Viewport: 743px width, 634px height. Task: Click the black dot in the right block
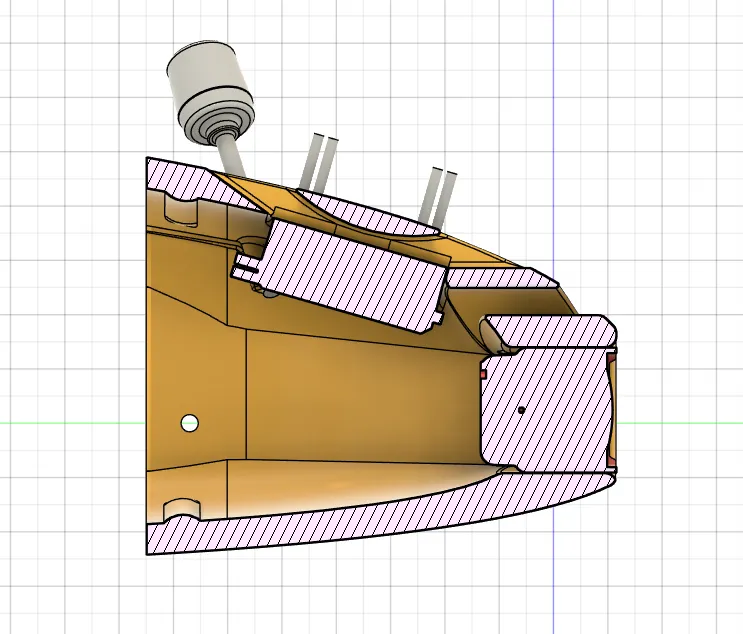521,410
